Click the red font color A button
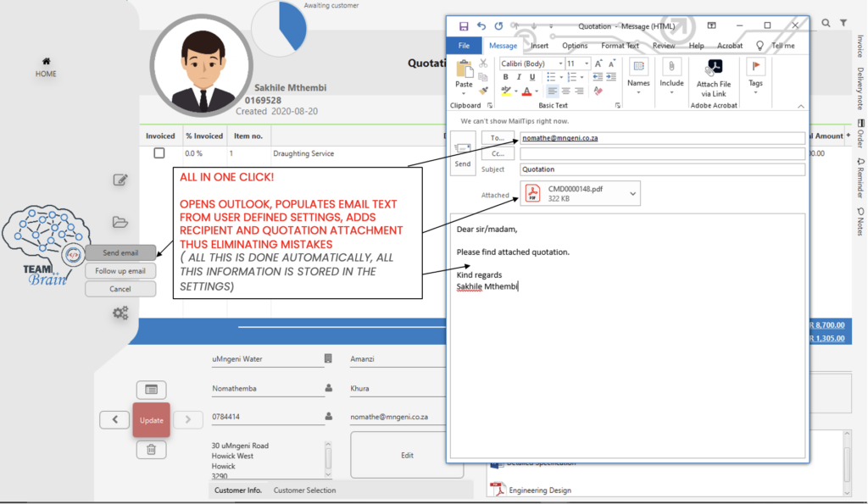The image size is (868, 504). (527, 91)
